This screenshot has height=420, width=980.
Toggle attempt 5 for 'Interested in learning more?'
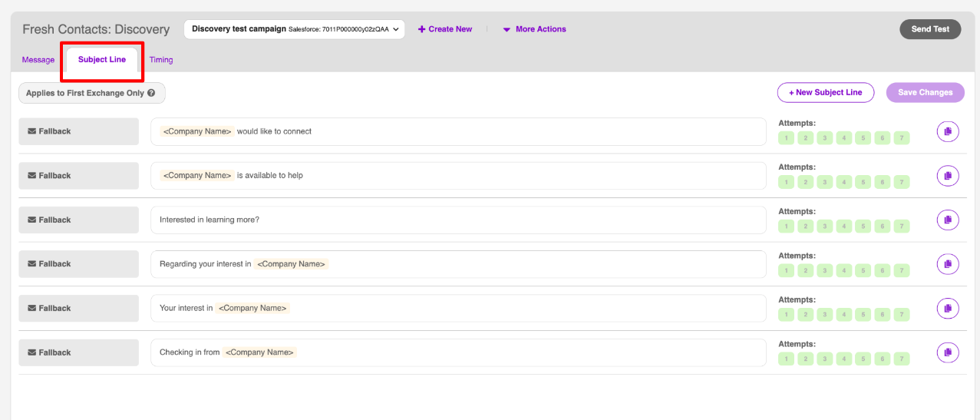(863, 227)
